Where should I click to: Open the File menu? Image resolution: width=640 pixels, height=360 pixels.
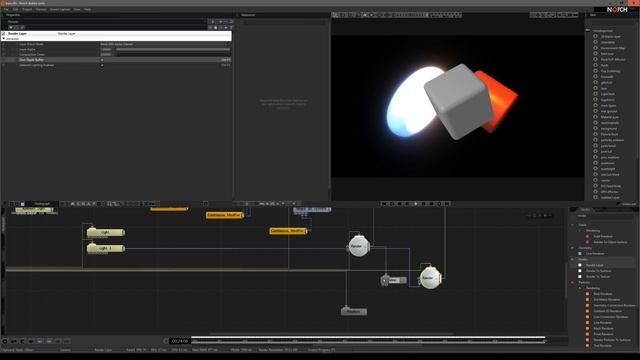6,9
